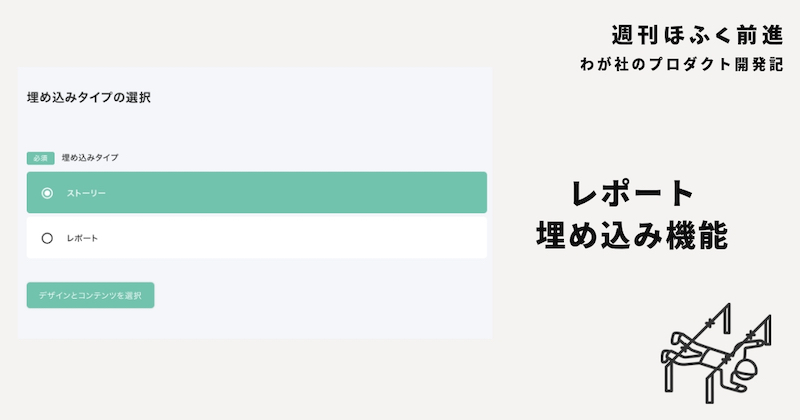The image size is (800, 420).
Task: Click the 埋め込みタイプ field label
Action: (x=90, y=158)
